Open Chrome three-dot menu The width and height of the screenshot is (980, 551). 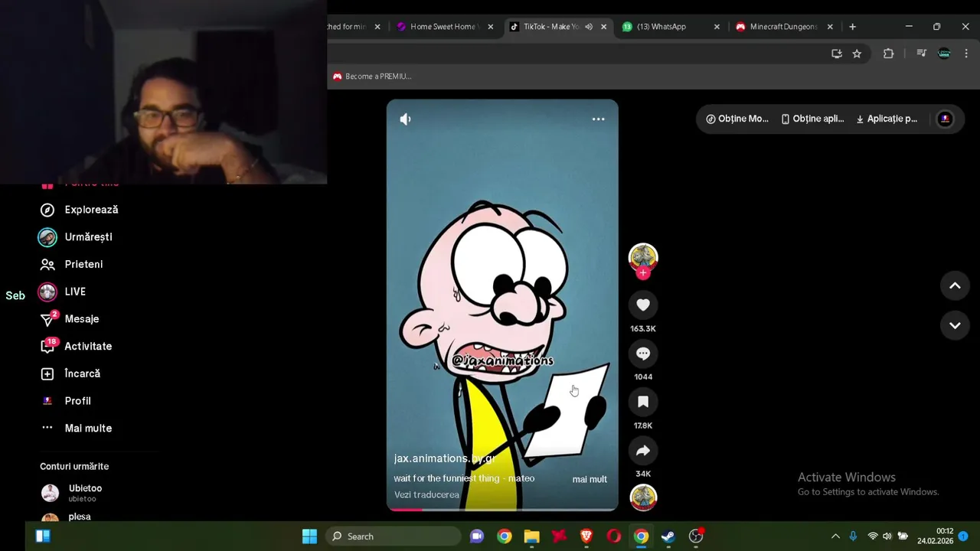point(966,54)
